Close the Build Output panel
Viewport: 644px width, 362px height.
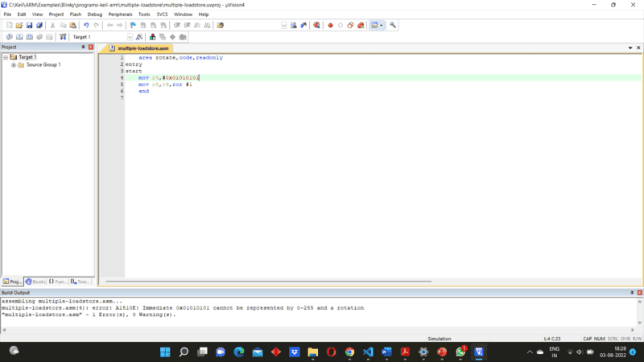639,293
